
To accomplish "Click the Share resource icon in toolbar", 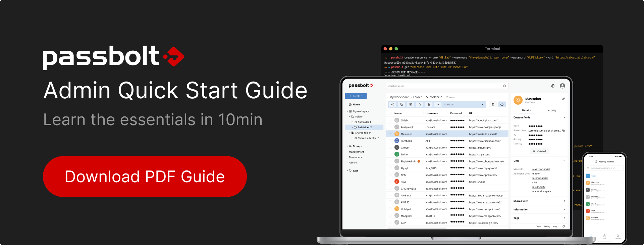I will (392, 104).
